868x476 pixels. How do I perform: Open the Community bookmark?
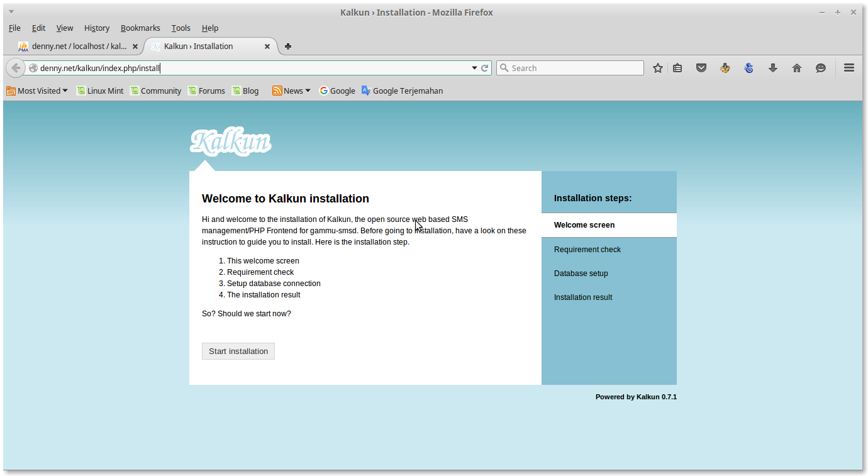tap(155, 91)
